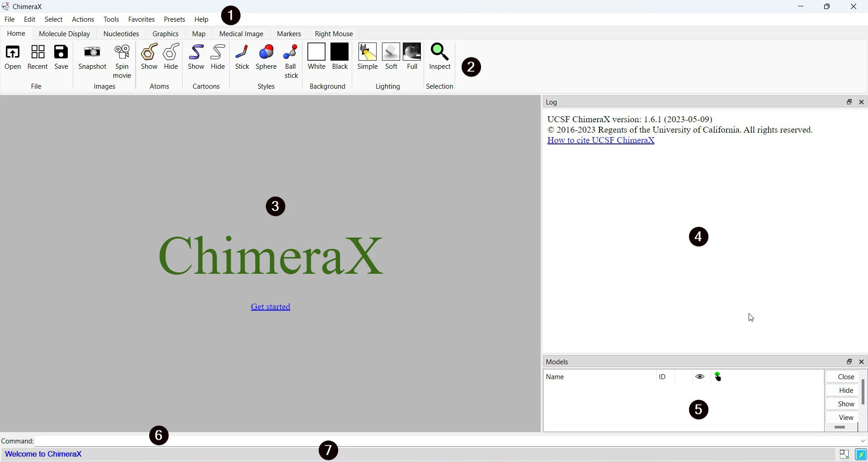The image size is (868, 462).
Task: Open How to cite UCSF ChimeraX link
Action: (x=601, y=140)
